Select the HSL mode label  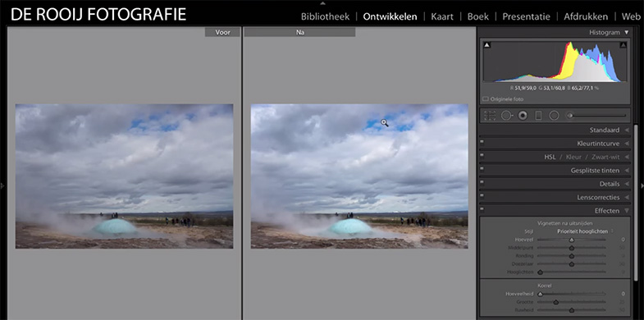(x=550, y=157)
